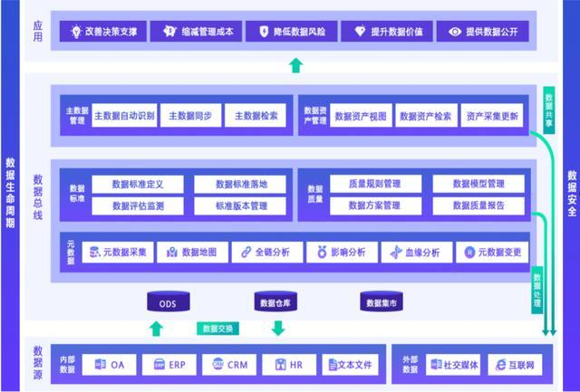Select the 数据生命周期 vertical sidebar
580x392 pixels.
tap(10, 196)
